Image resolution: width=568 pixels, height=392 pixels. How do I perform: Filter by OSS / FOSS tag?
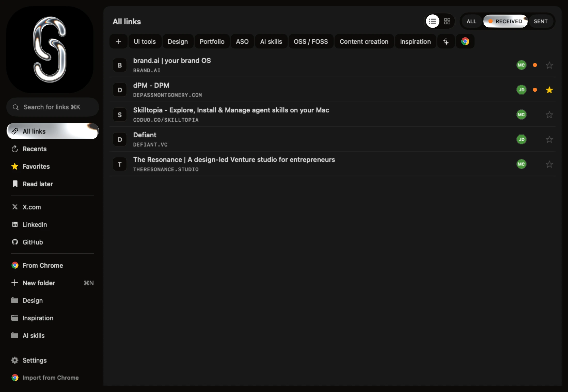(x=311, y=42)
